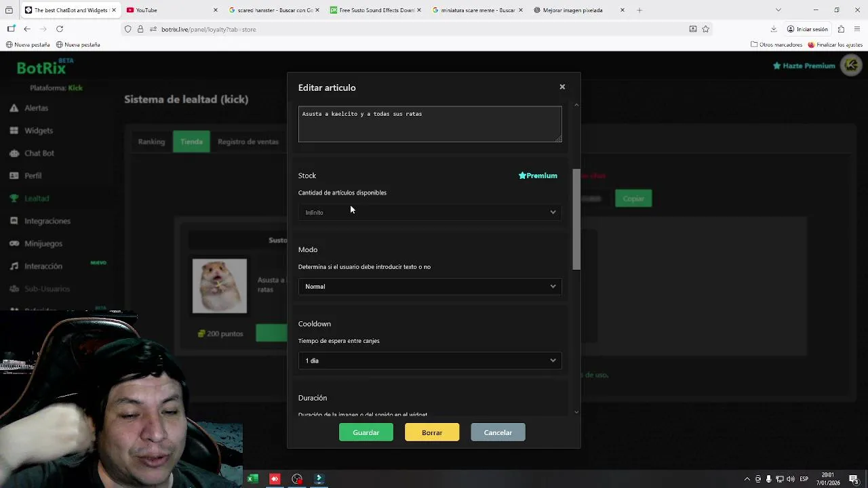Expand the Modo Normal dropdown

430,287
